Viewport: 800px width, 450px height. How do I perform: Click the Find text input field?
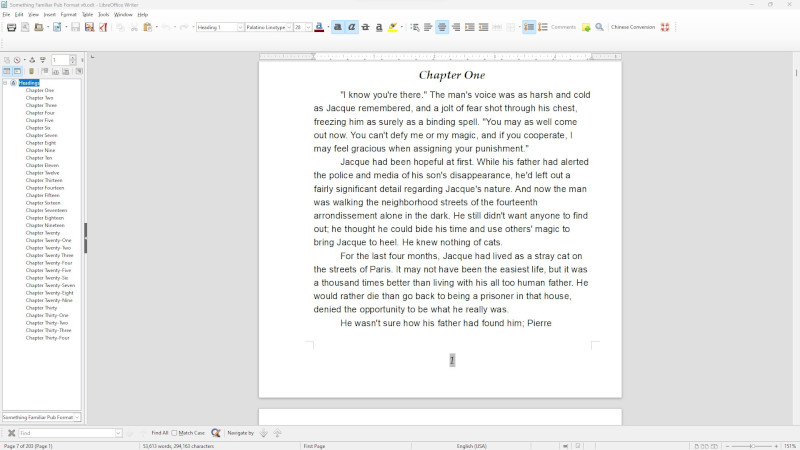66,433
